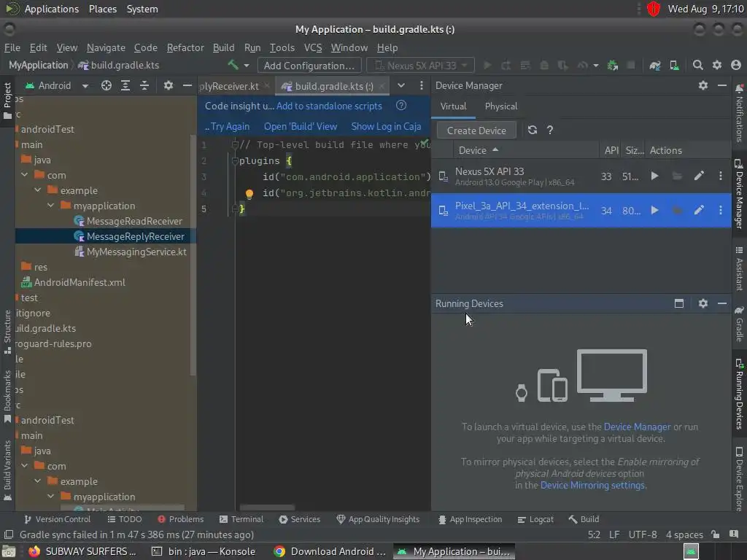Image resolution: width=747 pixels, height=560 pixels.
Task: Toggle Project tool window stripe button
Action: tap(7, 101)
